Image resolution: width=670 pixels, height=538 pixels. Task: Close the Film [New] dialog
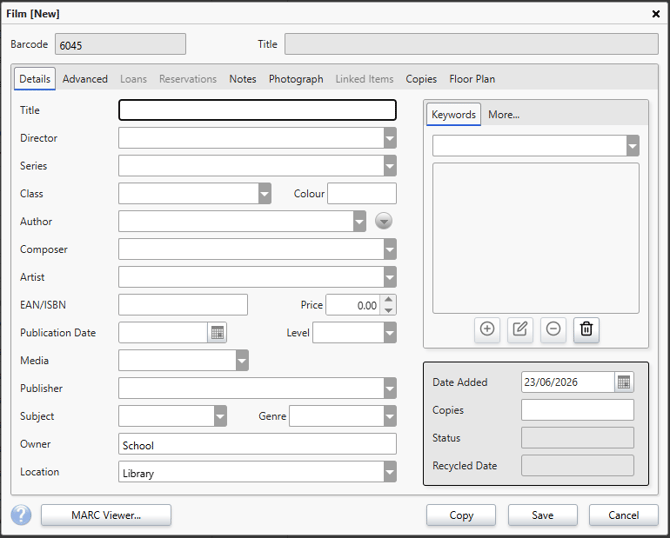click(x=656, y=14)
